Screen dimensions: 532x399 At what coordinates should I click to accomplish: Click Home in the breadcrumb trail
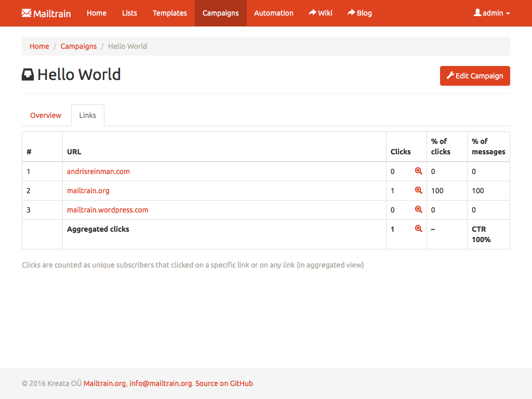click(39, 46)
